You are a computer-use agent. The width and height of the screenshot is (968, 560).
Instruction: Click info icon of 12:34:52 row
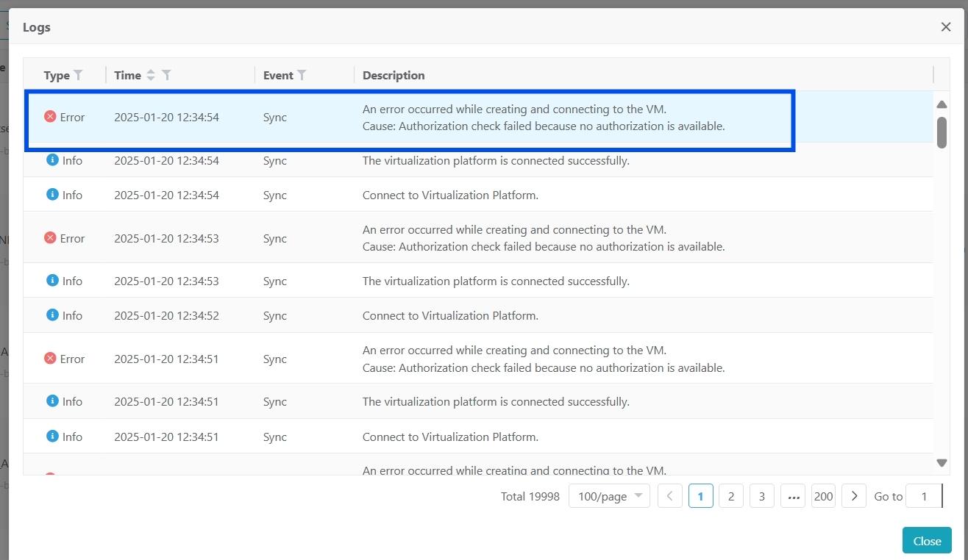point(52,315)
